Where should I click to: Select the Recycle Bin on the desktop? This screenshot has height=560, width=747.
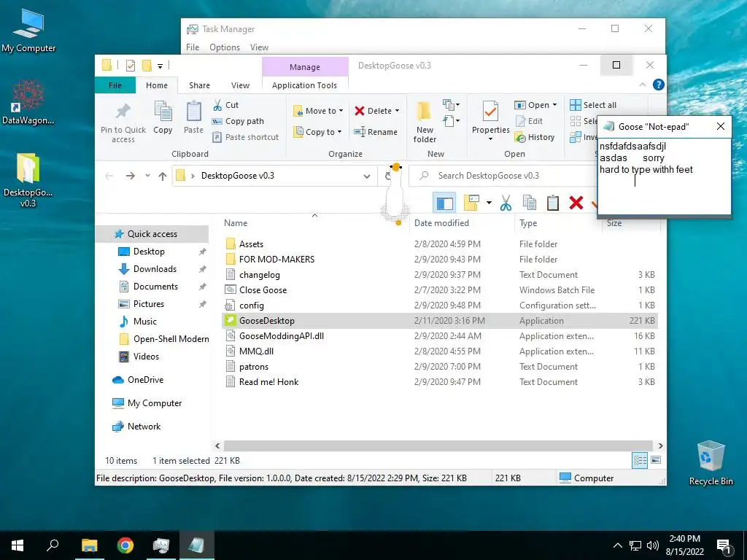(711, 463)
